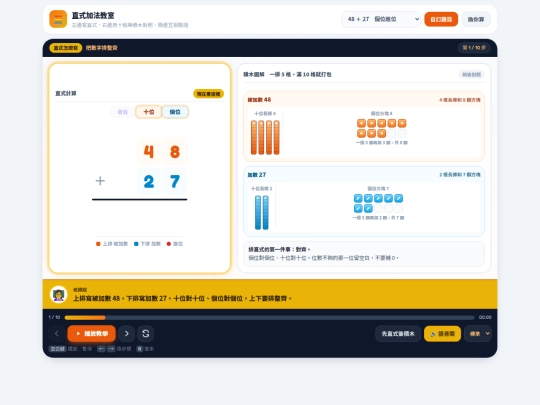This screenshot has width=540, height=405.
Task: Click the first blue tens rod in 加數 27
Action: click(x=258, y=212)
